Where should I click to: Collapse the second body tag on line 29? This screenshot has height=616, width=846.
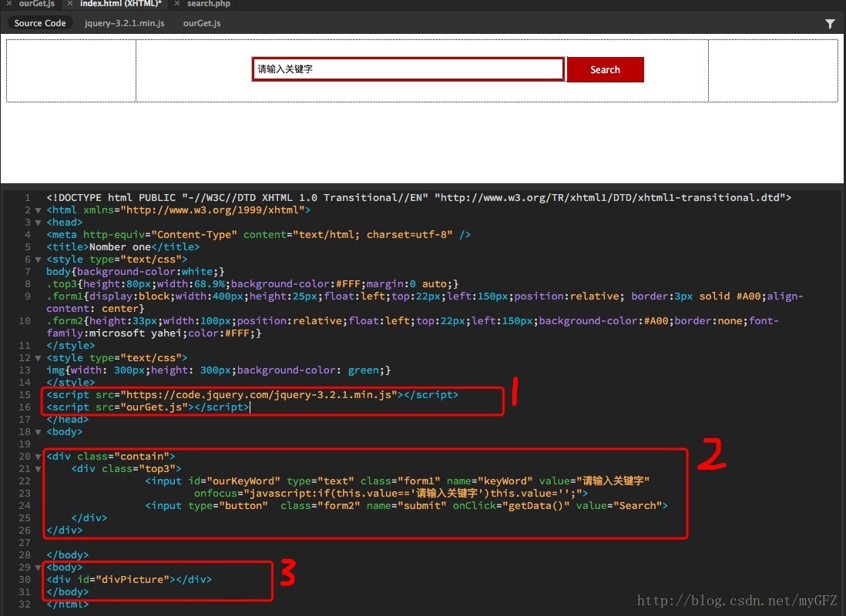[x=38, y=567]
